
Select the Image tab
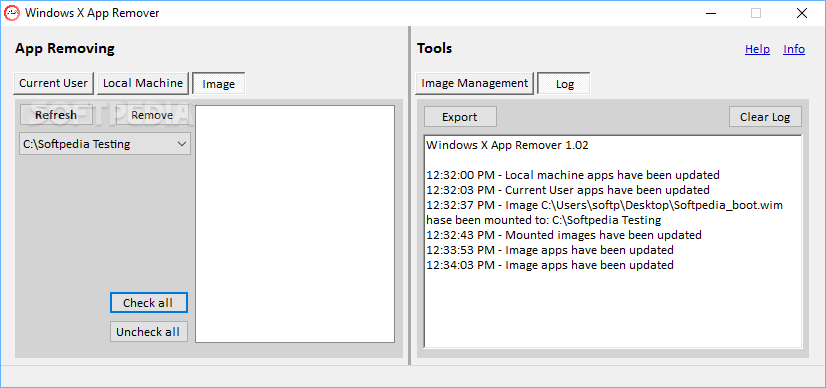pyautogui.click(x=219, y=84)
